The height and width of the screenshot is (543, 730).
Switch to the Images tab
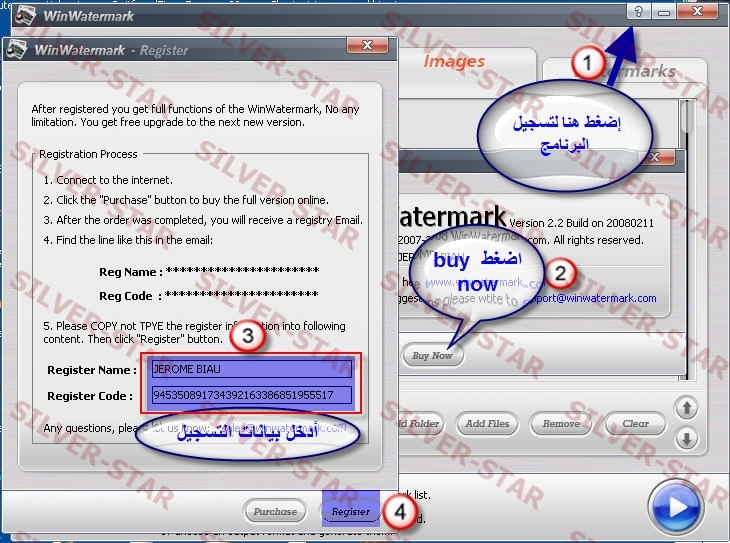click(454, 61)
